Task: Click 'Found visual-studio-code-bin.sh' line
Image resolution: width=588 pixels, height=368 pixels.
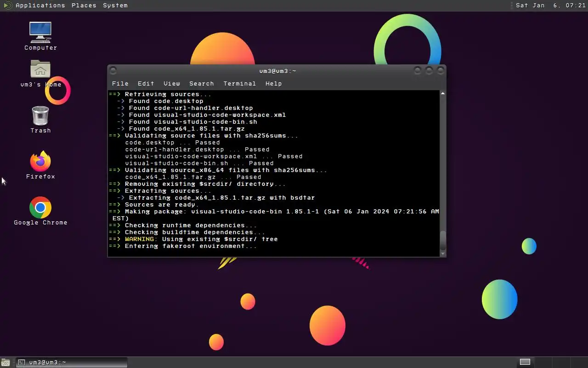Action: (187, 122)
